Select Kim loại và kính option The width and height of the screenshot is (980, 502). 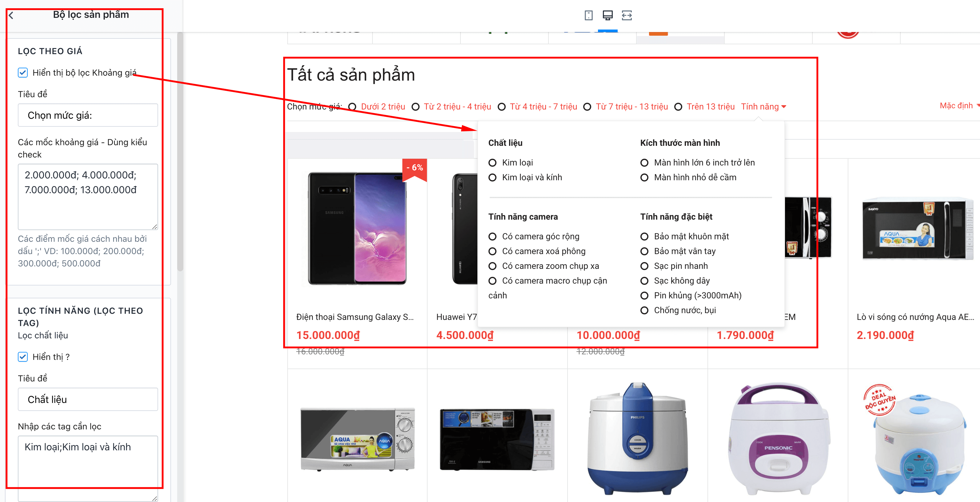pyautogui.click(x=492, y=177)
